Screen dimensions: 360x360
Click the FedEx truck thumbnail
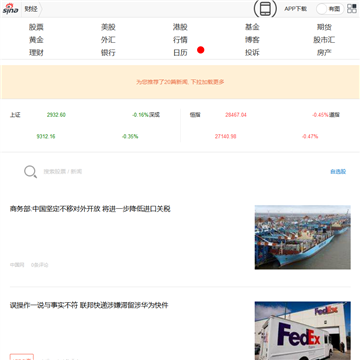point(303,331)
